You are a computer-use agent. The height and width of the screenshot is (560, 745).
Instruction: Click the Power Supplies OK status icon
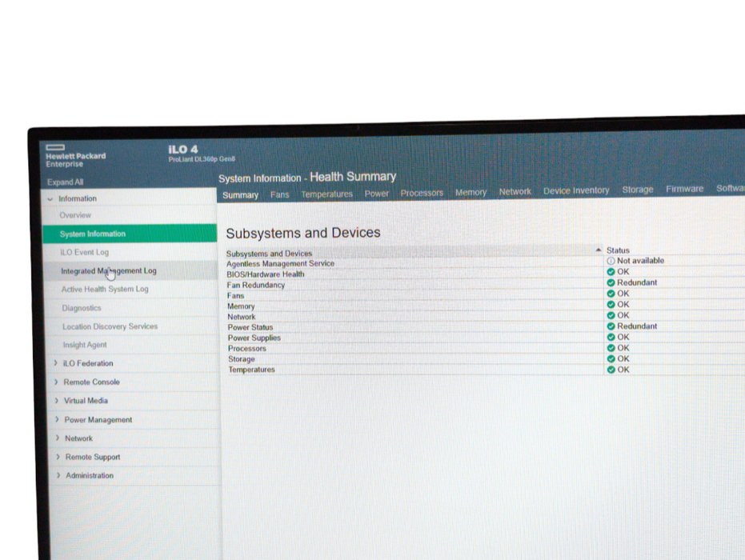611,338
